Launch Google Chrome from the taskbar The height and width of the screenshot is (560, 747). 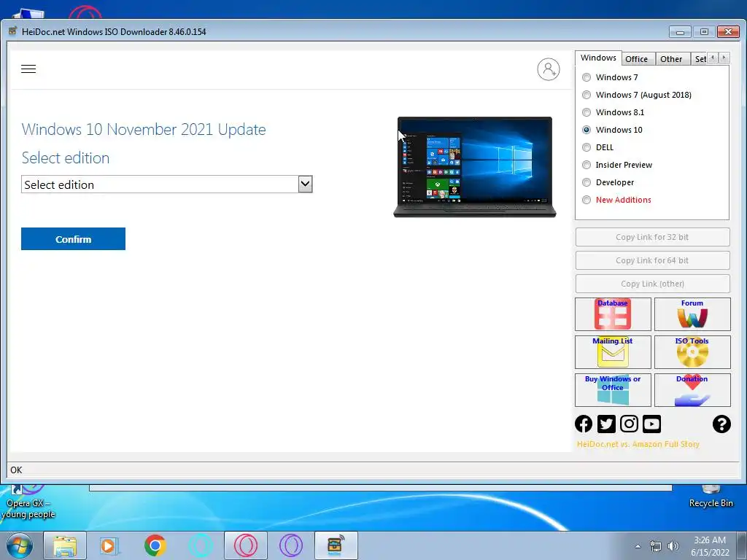(x=155, y=545)
